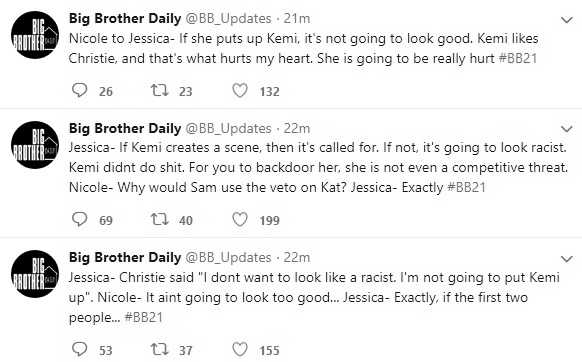Screen dimensions: 582x362
Task: Like the tweet with 132 likes
Action: click(240, 90)
